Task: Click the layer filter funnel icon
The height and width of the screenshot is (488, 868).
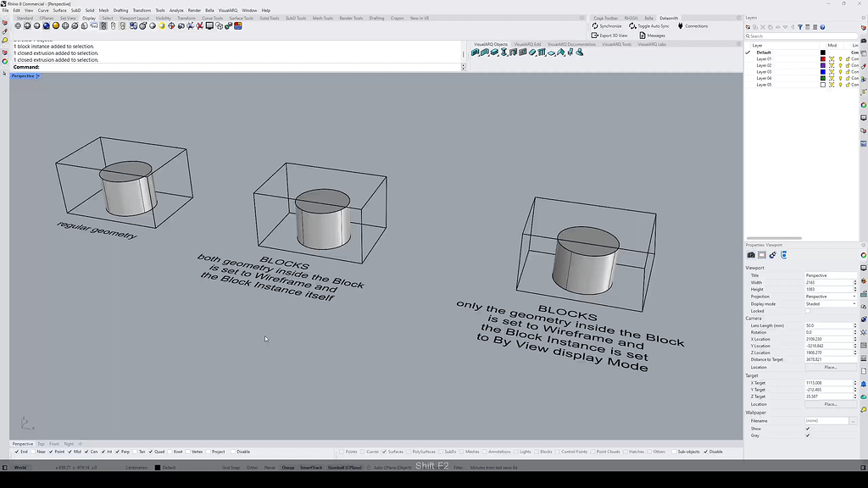Action: pyautogui.click(x=801, y=27)
